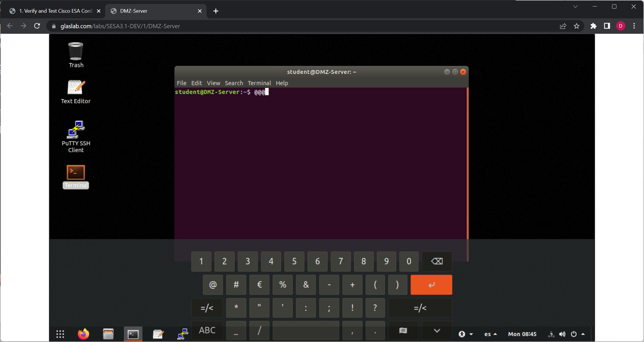The height and width of the screenshot is (342, 644).
Task: Show applications grid in dock
Action: click(x=60, y=334)
